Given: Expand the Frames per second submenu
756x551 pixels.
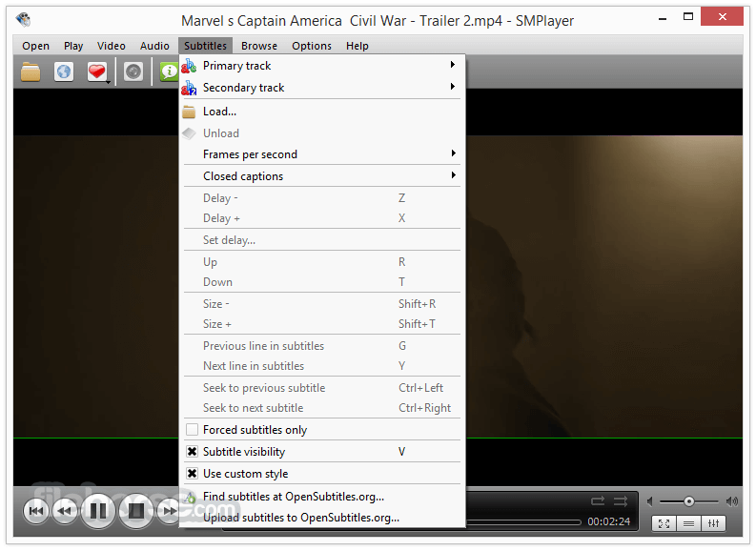Looking at the screenshot, I should tap(453, 153).
